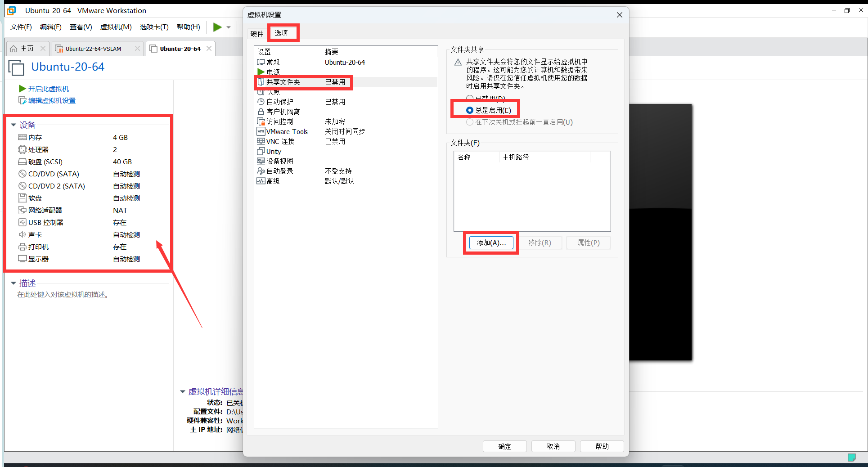Select the 电源 power settings row icon
Screen dimensions: 868x467
click(x=261, y=72)
